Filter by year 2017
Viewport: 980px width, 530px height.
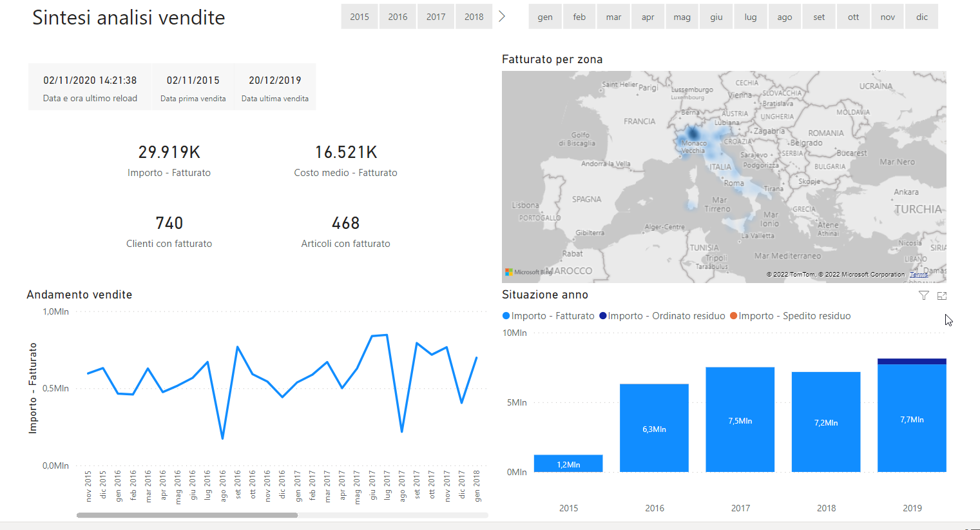point(436,17)
